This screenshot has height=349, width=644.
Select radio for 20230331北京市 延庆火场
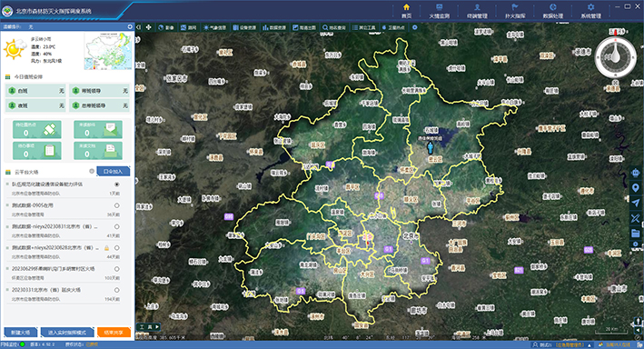pyautogui.click(x=117, y=290)
